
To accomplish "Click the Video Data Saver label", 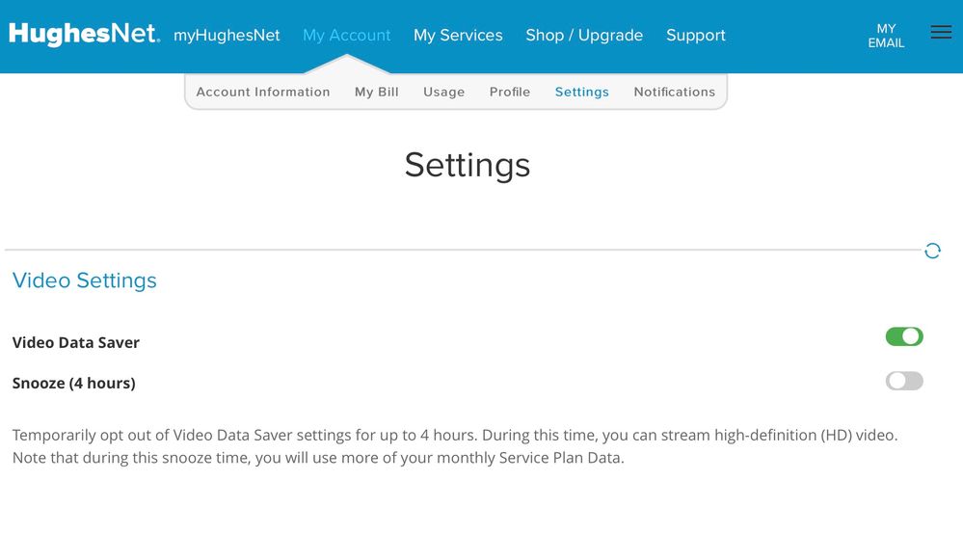I will 76,342.
